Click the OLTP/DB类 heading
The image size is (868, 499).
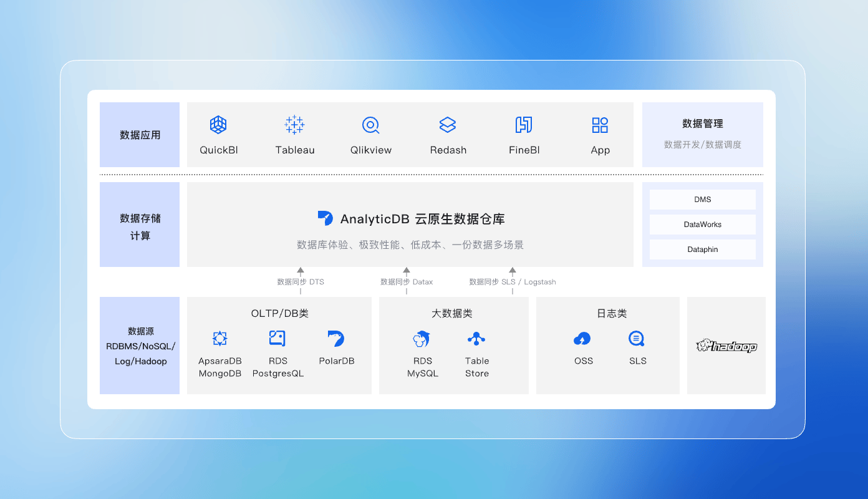tap(279, 314)
